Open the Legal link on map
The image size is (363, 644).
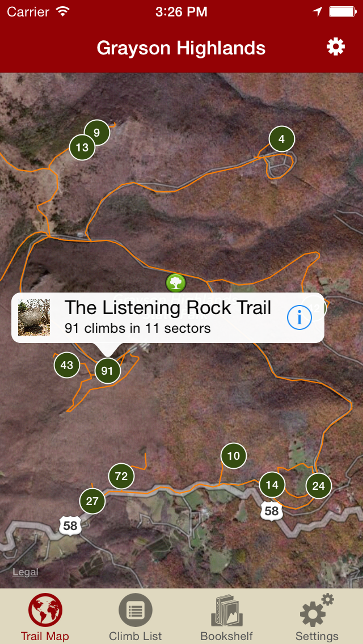[x=25, y=572]
